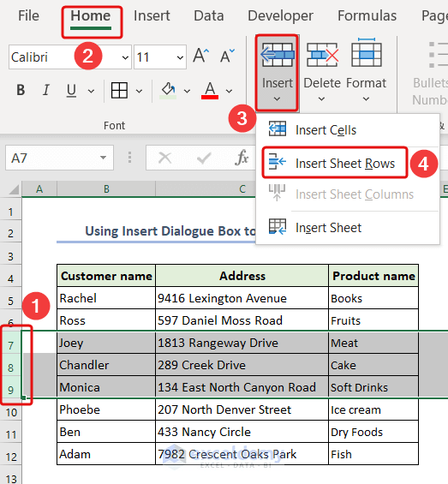The width and height of the screenshot is (448, 484).
Task: Select the cell containing Ross
Action: pos(106,320)
